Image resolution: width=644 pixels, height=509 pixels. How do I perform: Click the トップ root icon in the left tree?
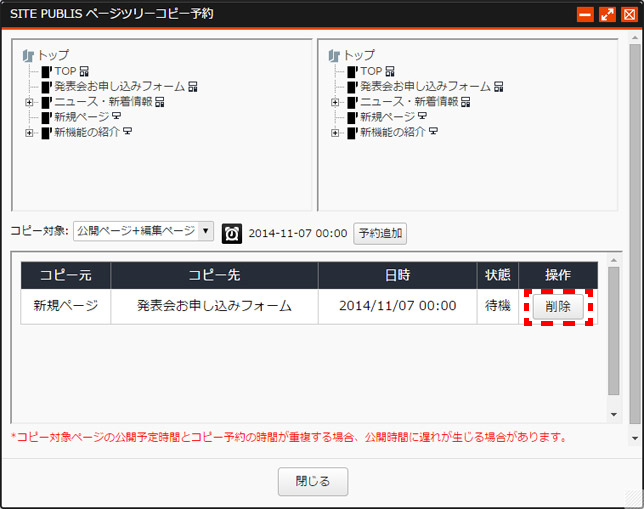point(28,56)
